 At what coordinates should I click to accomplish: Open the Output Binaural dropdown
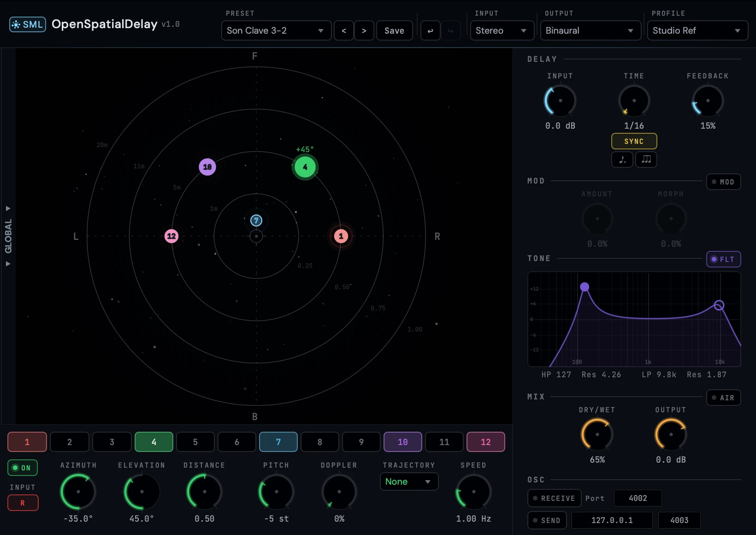[x=591, y=31]
